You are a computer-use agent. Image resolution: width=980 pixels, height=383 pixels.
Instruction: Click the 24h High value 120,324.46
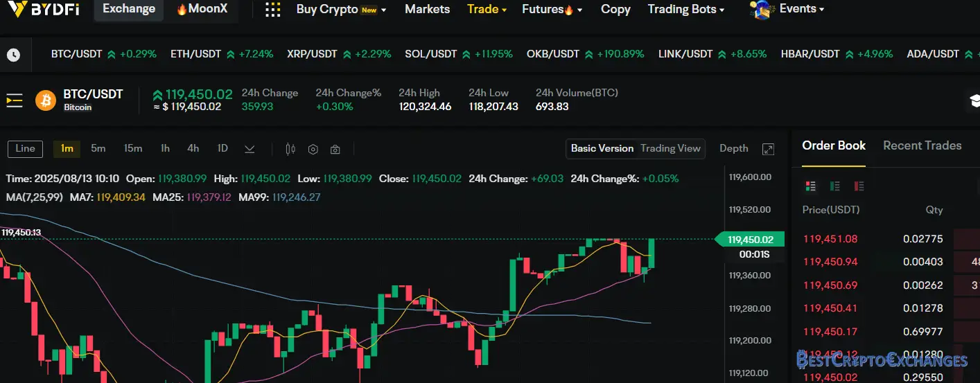pos(425,107)
